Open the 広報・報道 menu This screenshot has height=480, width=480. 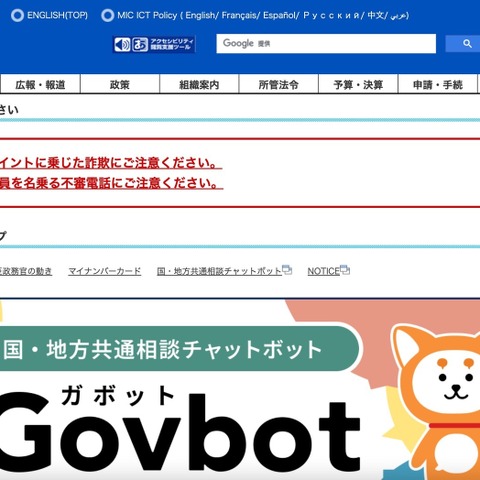(40, 85)
